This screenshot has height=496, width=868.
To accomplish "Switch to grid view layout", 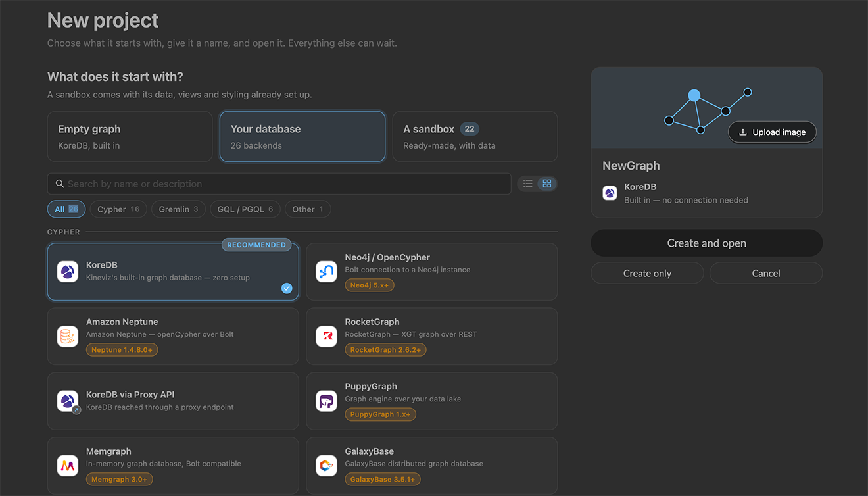I will point(547,184).
